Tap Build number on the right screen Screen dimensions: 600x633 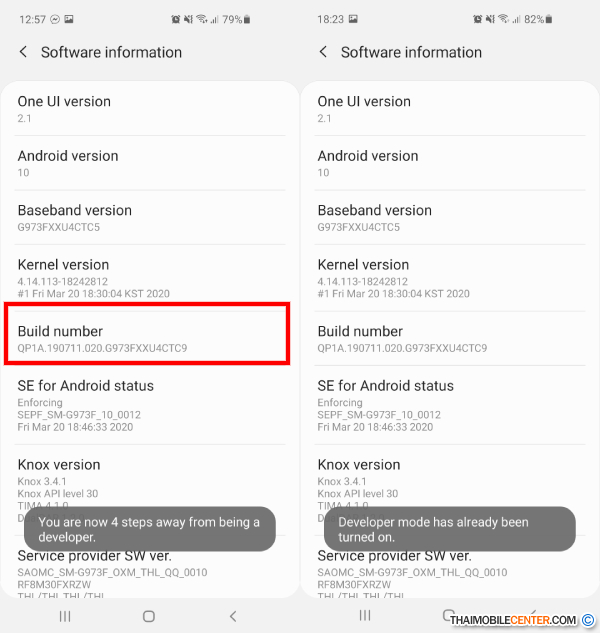450,338
